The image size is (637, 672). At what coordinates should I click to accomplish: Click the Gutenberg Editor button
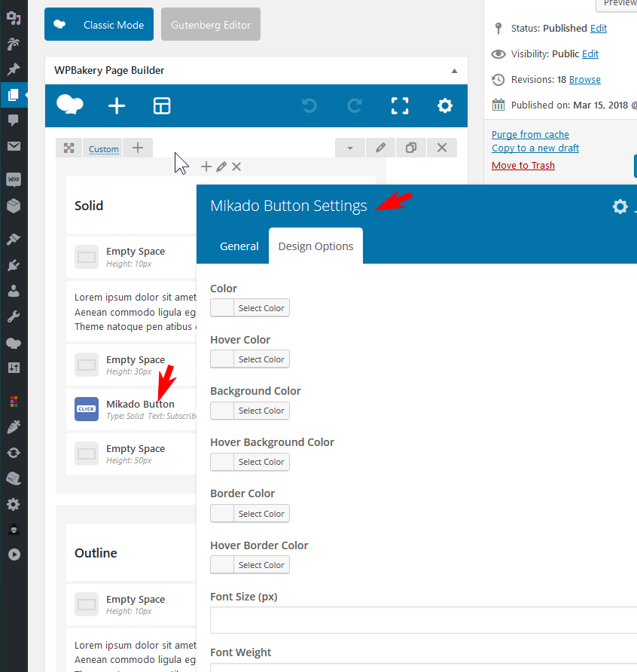tap(211, 24)
